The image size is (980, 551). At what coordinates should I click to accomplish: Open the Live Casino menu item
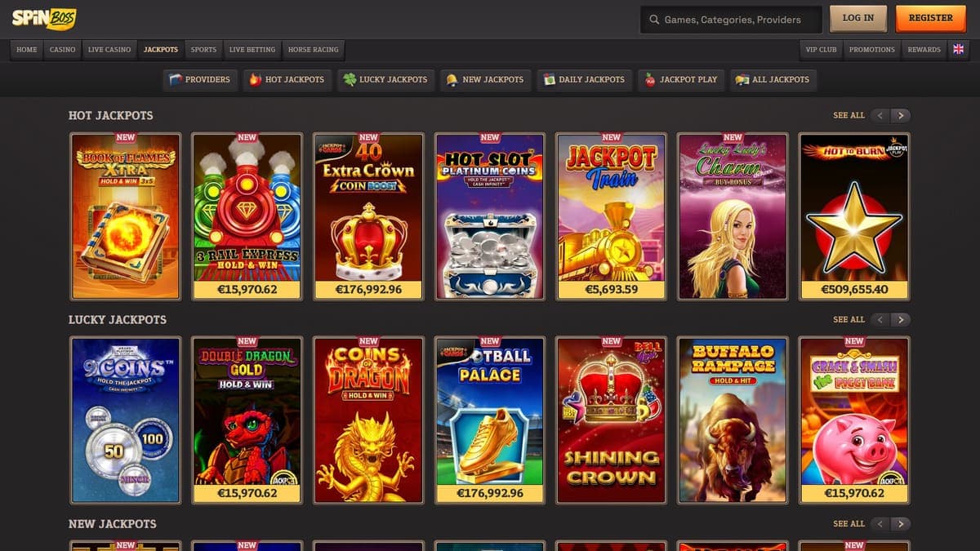pyautogui.click(x=109, y=50)
